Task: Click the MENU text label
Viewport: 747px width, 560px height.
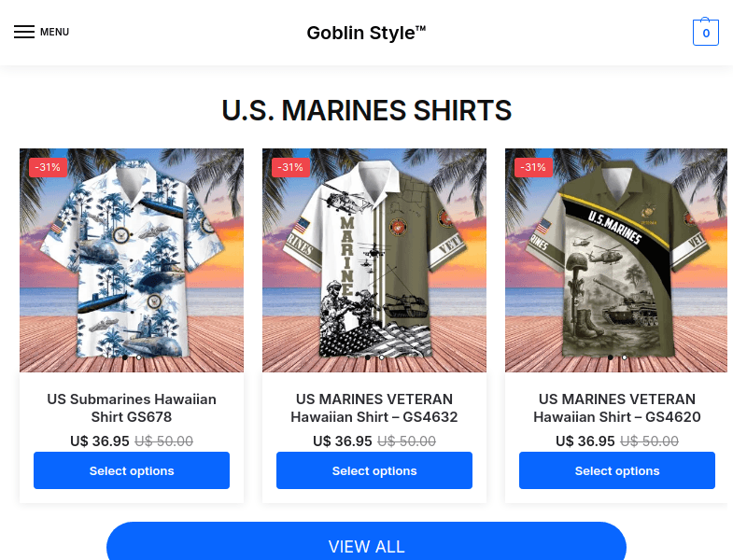Action: click(54, 32)
